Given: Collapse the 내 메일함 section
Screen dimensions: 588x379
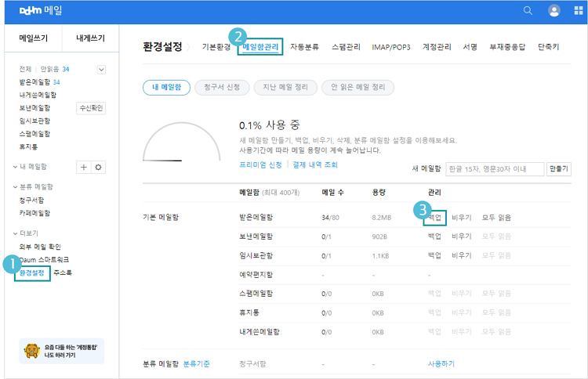Looking at the screenshot, I should [x=16, y=167].
